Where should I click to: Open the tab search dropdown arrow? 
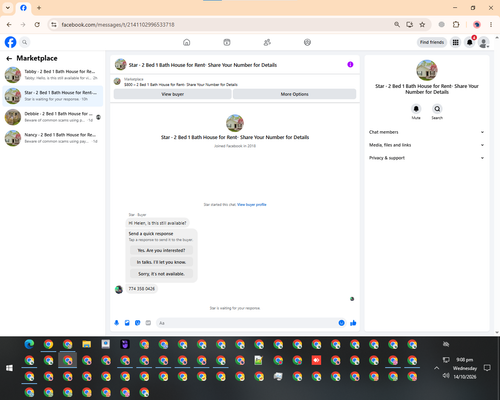[x=8, y=8]
